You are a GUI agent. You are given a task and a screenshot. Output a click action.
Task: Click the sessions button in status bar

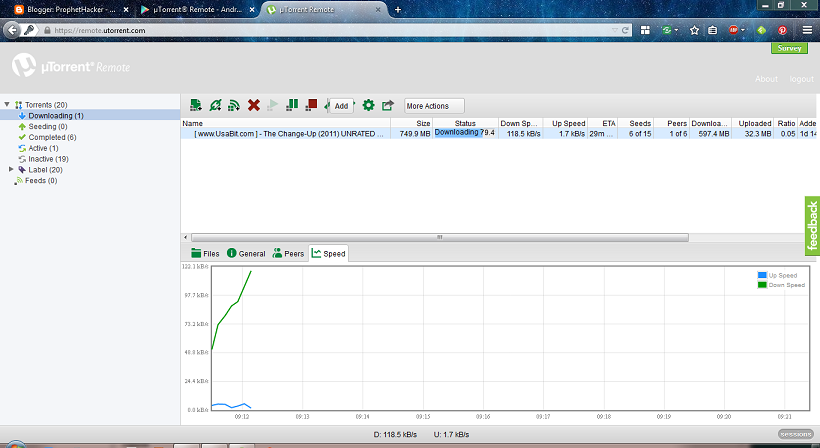coord(795,434)
